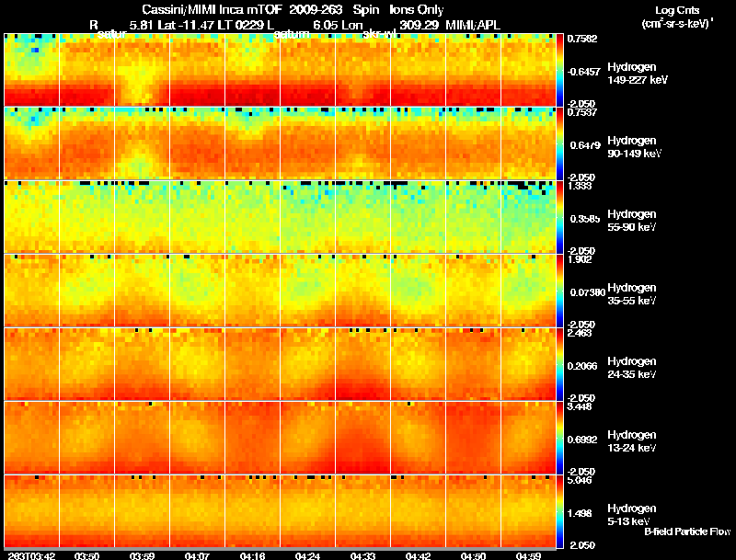
Task: Select the colorbar midpoint value '0.3585'
Action: click(585, 219)
